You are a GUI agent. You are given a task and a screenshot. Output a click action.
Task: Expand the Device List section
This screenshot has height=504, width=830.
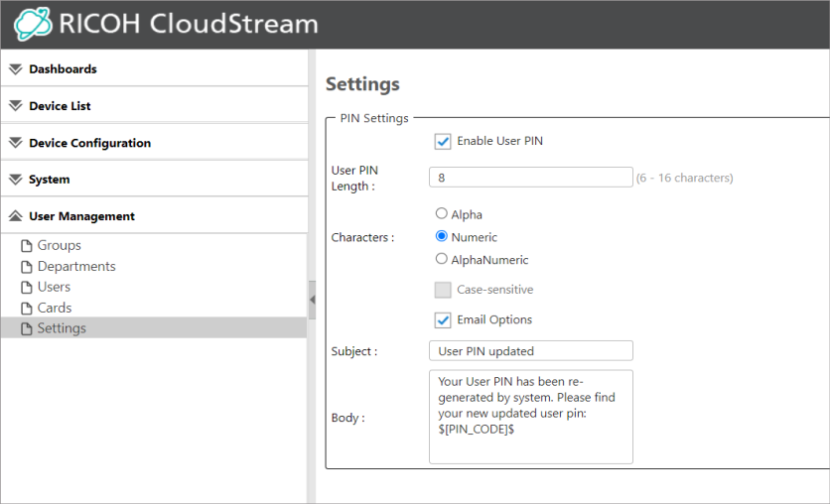click(x=60, y=106)
